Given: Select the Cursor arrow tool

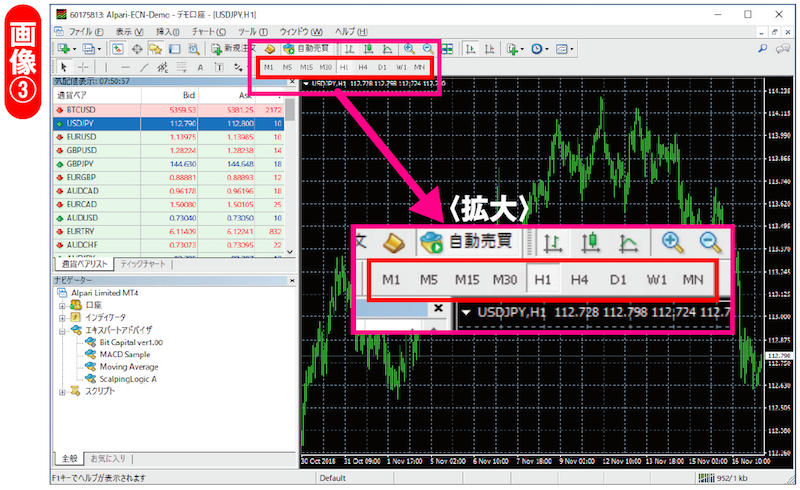Looking at the screenshot, I should pos(64,67).
